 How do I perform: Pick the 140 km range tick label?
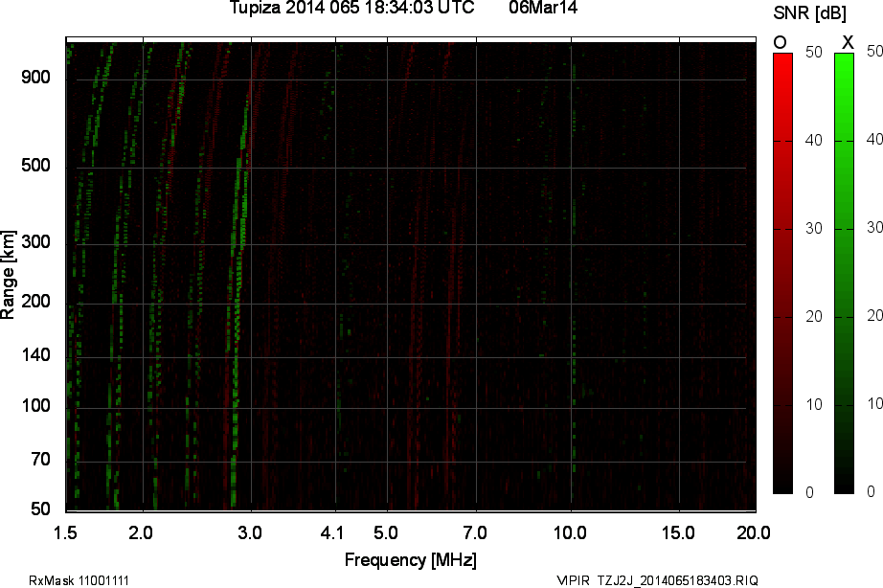35,355
